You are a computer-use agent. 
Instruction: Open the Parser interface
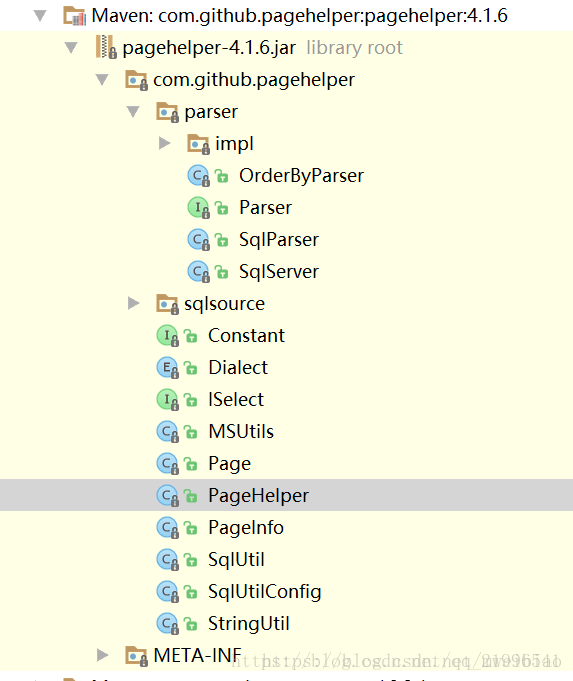[265, 208]
